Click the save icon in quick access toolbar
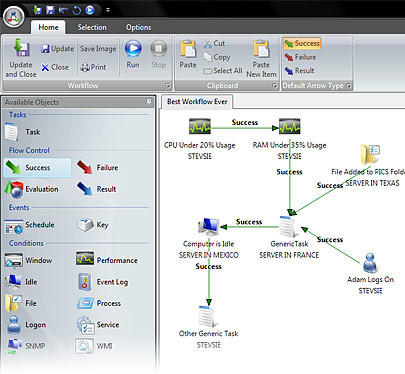 50,10
